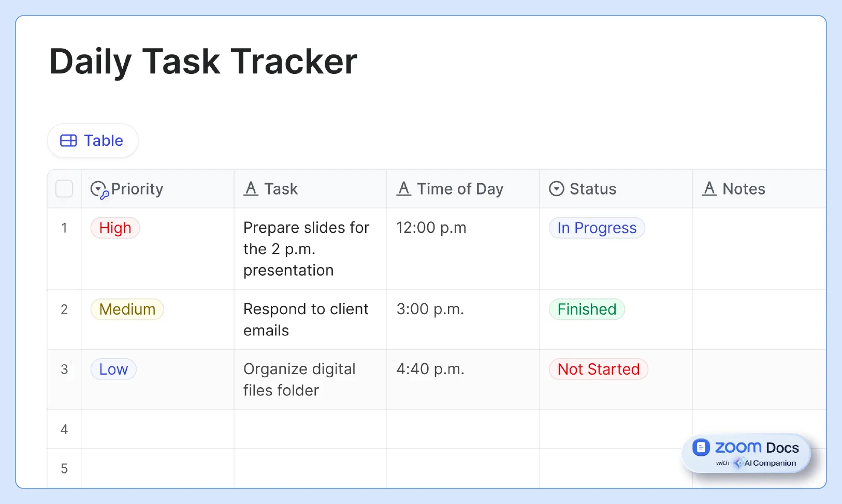
Task: Click the text icon next to Notes
Action: coord(709,189)
